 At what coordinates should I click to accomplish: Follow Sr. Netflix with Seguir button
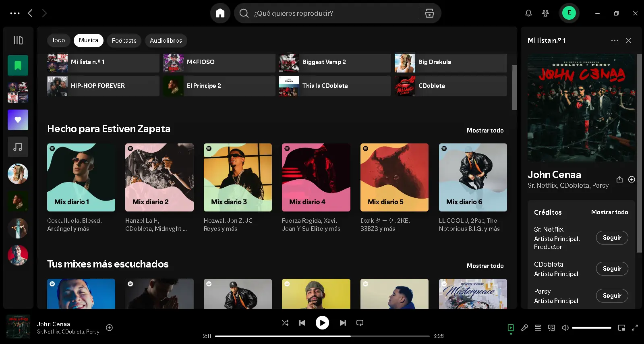[612, 238]
